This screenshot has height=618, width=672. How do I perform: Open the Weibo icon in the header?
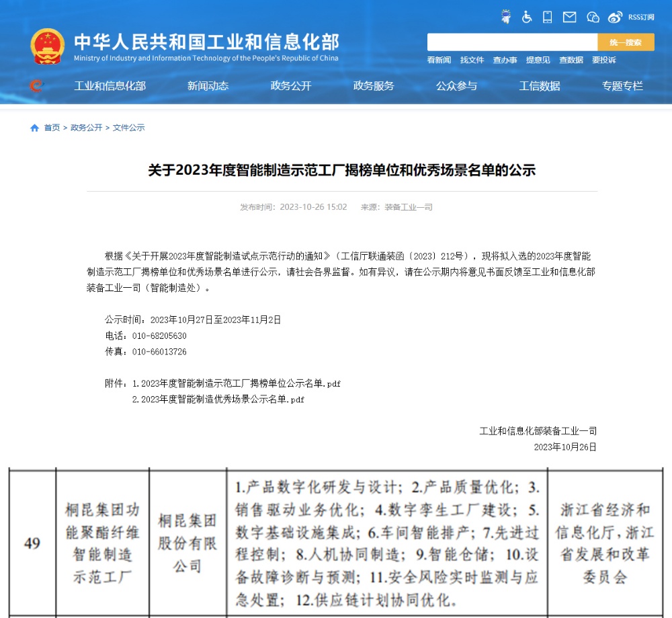point(614,17)
